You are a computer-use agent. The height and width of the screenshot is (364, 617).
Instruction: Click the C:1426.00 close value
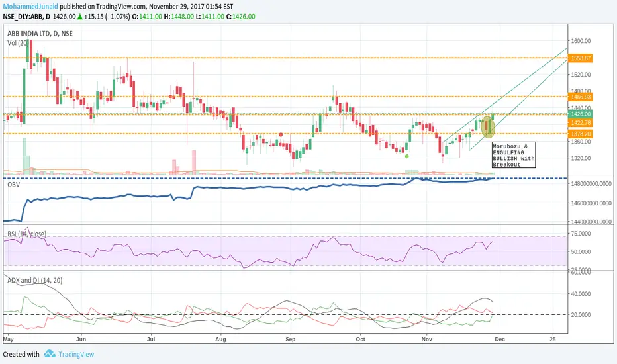point(240,17)
